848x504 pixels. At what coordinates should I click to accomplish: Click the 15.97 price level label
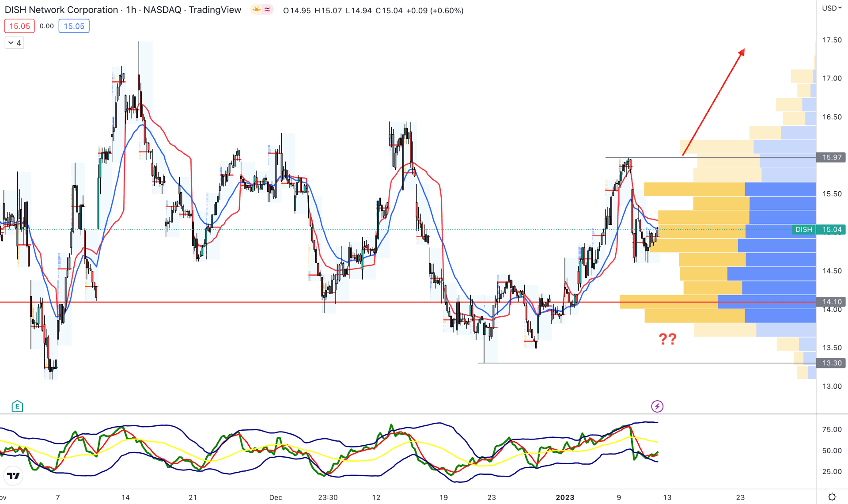click(x=831, y=157)
